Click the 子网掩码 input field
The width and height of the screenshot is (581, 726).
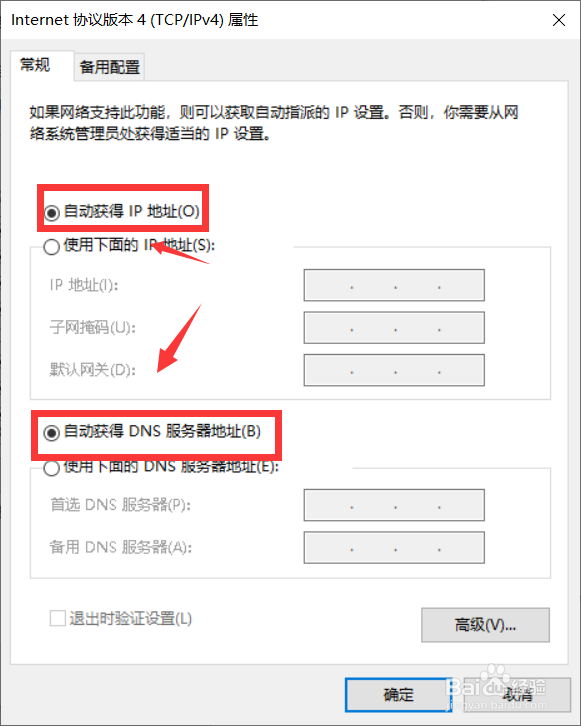click(x=394, y=328)
